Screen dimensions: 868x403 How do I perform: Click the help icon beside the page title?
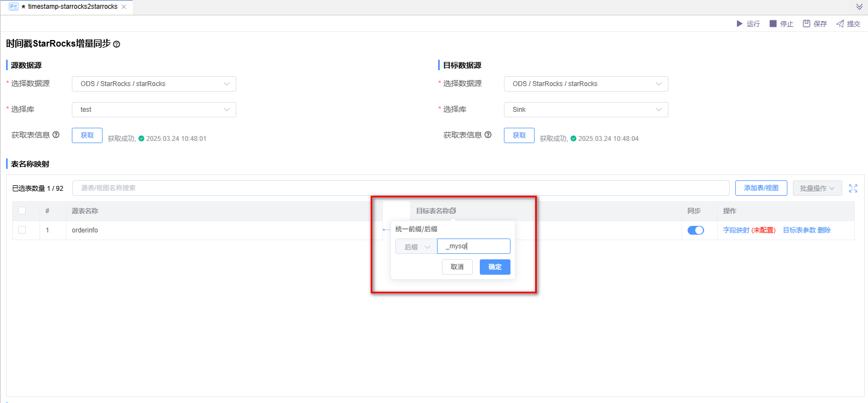coord(116,44)
